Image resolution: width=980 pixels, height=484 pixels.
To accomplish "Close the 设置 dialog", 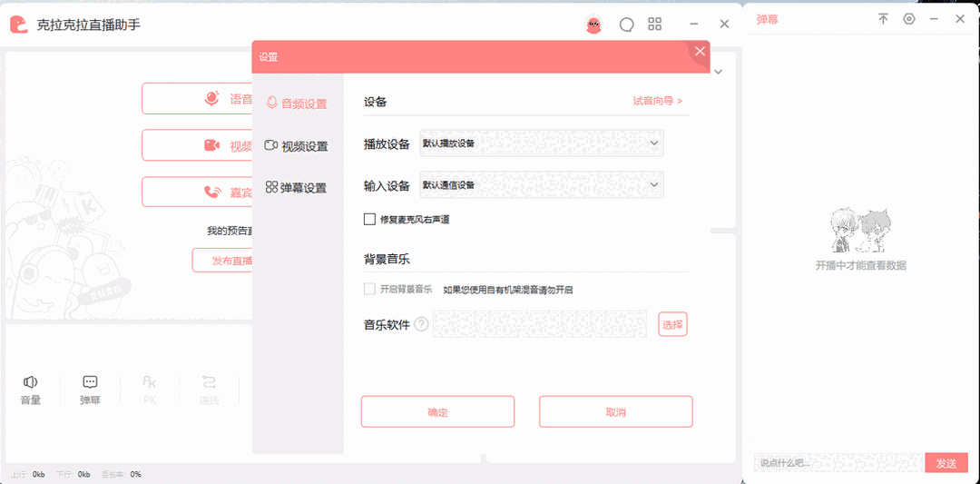I will click(700, 51).
